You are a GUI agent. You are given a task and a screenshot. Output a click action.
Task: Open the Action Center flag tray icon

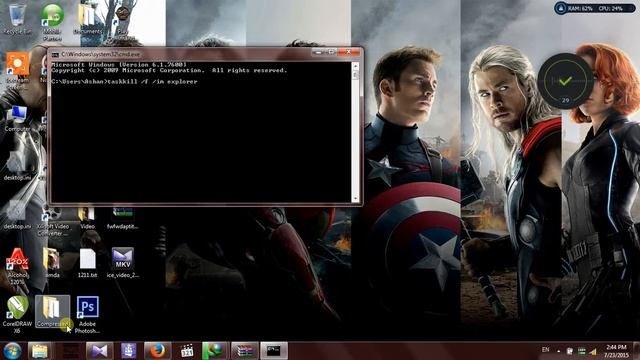click(x=569, y=351)
